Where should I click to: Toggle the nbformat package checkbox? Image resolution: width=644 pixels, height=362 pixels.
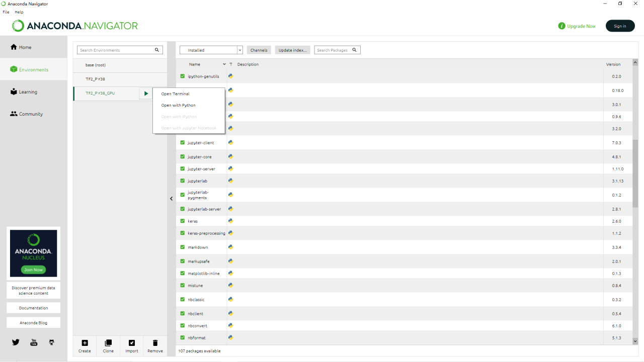(183, 338)
